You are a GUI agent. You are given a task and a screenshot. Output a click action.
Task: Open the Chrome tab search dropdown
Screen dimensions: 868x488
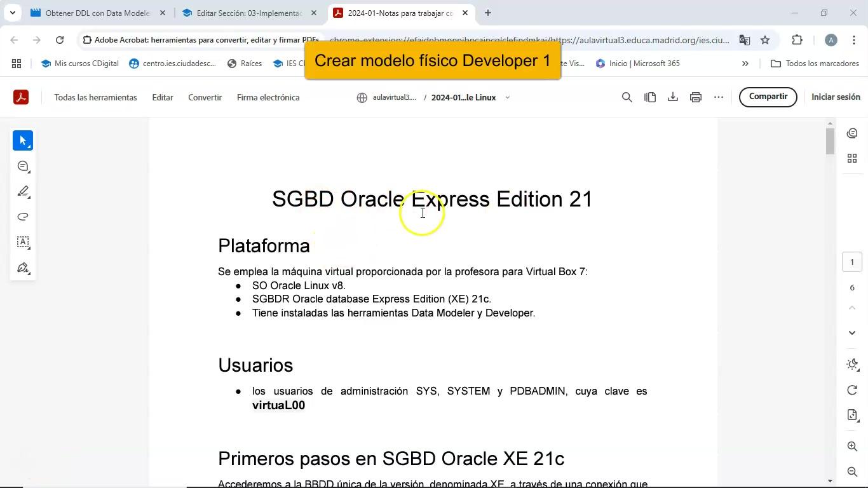pyautogui.click(x=12, y=13)
